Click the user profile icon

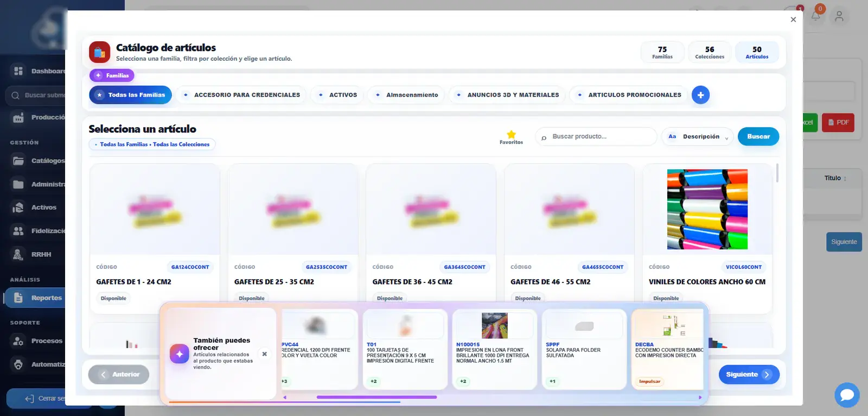pyautogui.click(x=839, y=16)
